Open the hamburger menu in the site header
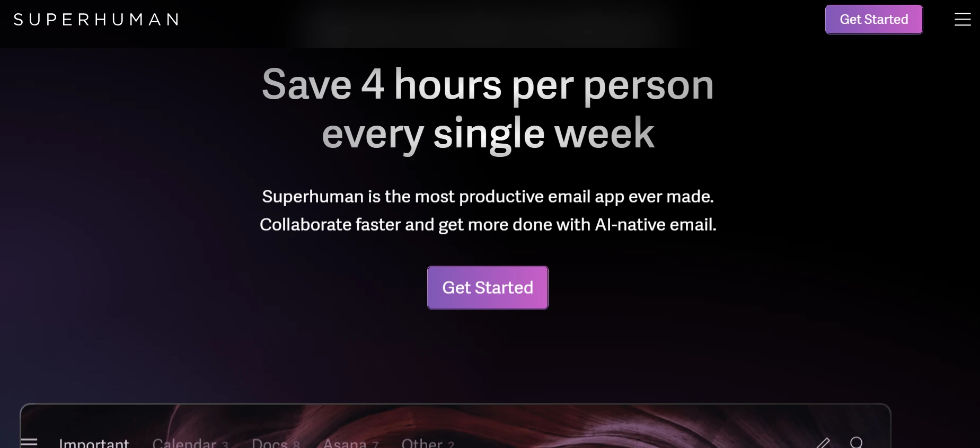The image size is (980, 448). pyautogui.click(x=963, y=20)
